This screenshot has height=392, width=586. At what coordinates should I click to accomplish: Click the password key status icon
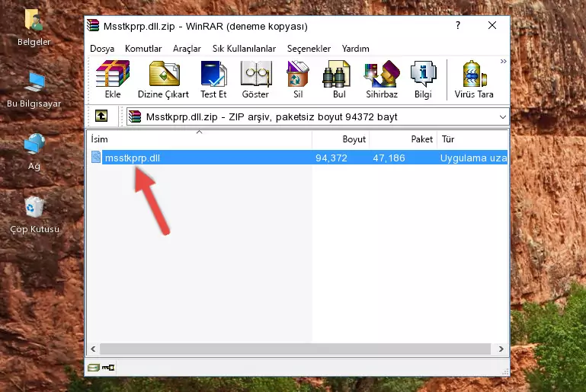pyautogui.click(x=108, y=368)
